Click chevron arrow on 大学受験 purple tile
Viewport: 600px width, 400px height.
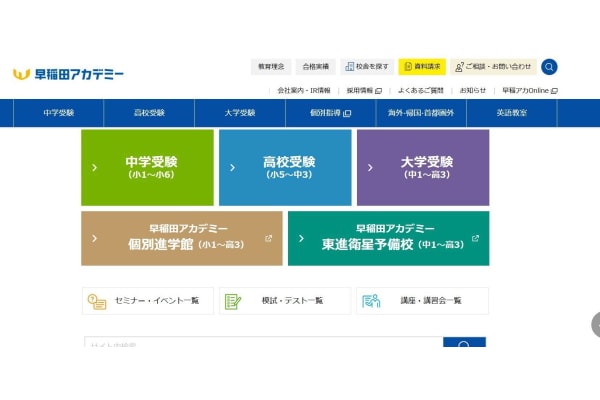pos(370,168)
